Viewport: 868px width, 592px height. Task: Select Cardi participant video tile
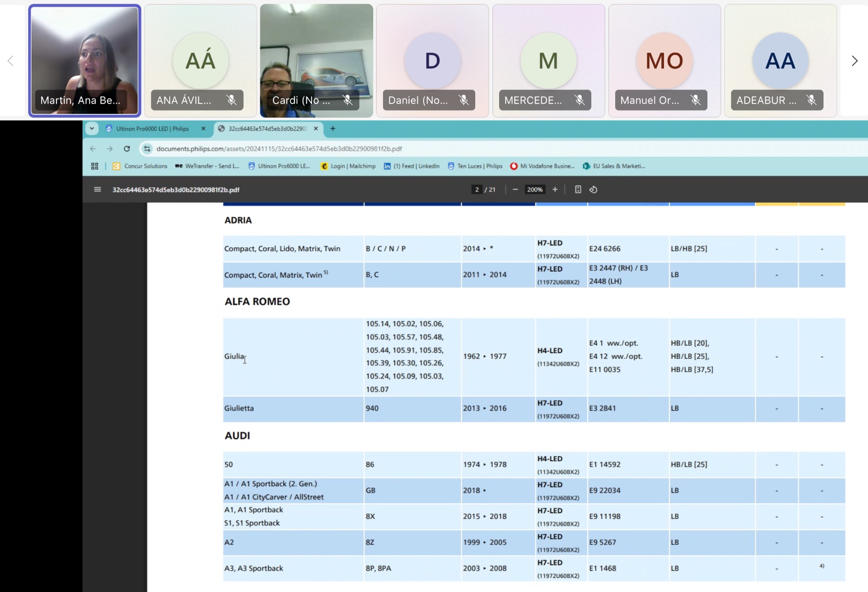click(317, 61)
